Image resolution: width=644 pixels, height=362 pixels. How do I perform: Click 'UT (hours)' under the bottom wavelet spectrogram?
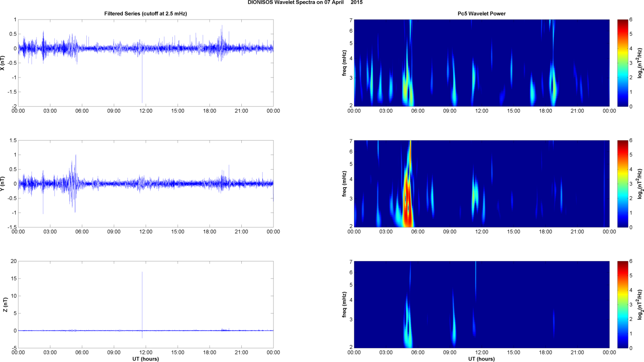tap(481, 359)
